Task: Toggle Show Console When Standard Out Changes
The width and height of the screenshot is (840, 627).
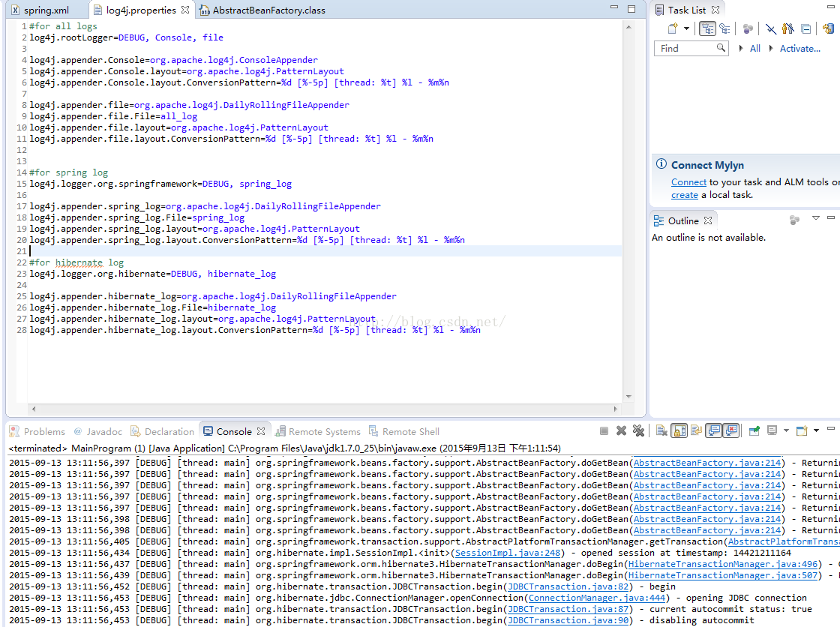Action: (x=713, y=431)
